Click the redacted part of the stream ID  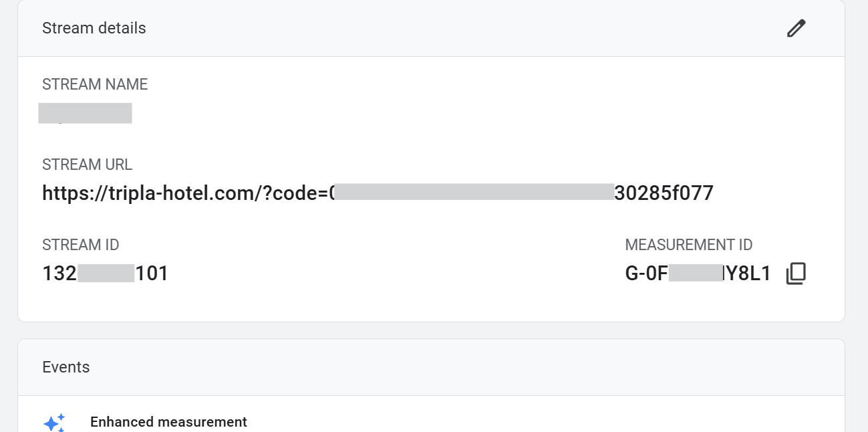coord(106,274)
